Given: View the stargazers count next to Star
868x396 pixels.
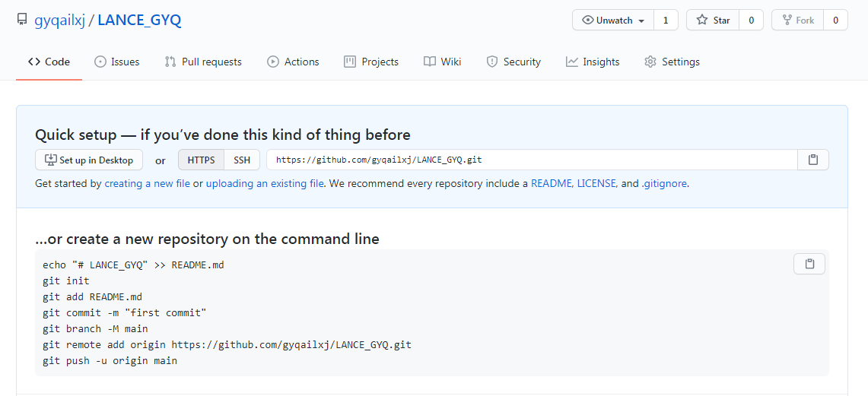Looking at the screenshot, I should (x=752, y=21).
